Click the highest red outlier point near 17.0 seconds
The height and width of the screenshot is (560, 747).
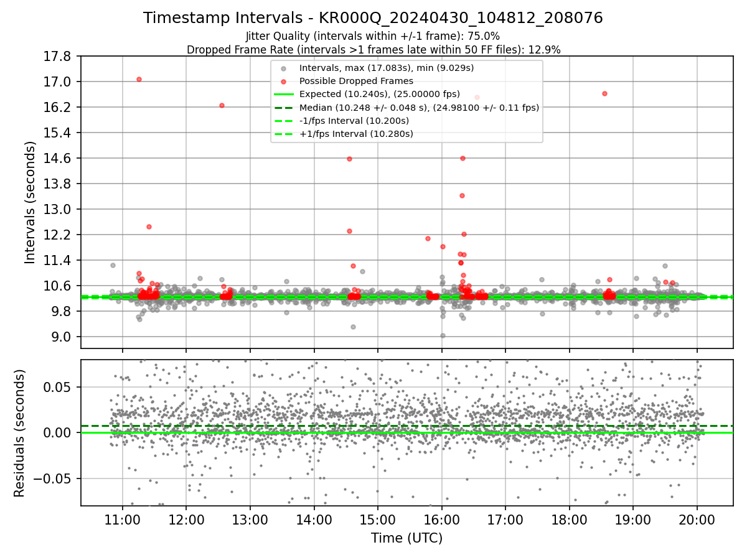tap(139, 79)
